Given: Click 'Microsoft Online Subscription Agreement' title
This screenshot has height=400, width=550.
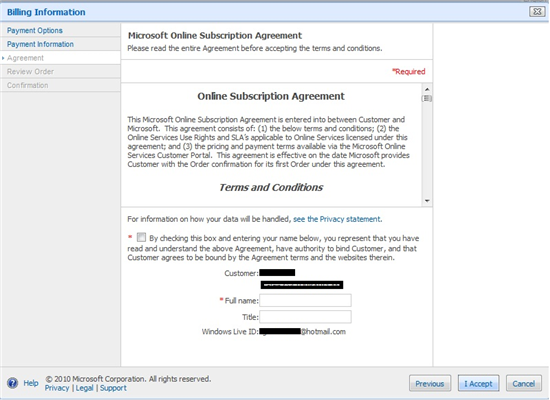Looking at the screenshot, I should click(215, 35).
